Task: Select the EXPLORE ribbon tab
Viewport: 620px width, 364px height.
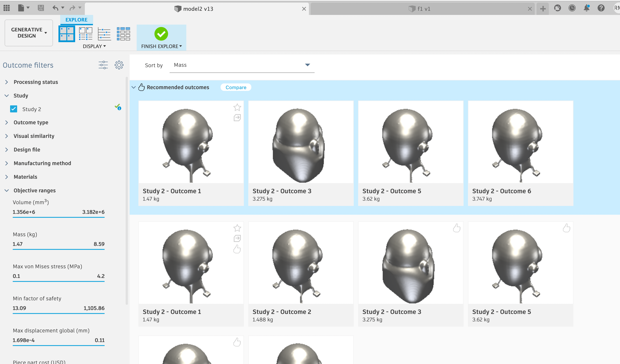Action: (76, 20)
